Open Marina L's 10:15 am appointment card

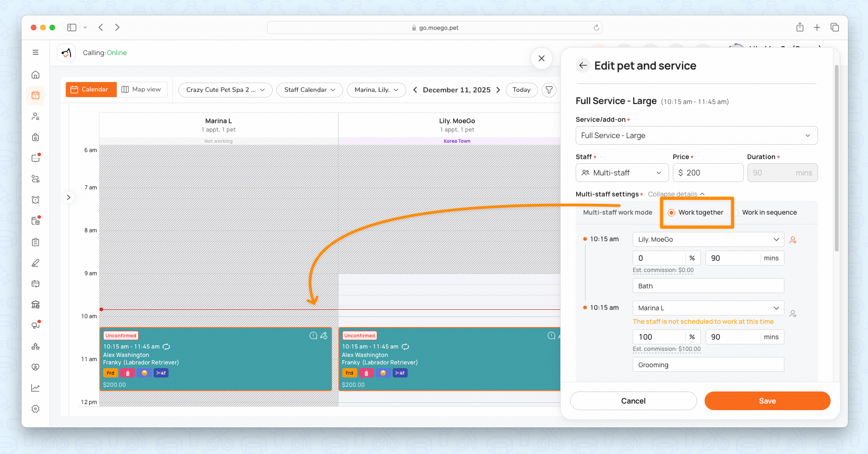pyautogui.click(x=216, y=359)
